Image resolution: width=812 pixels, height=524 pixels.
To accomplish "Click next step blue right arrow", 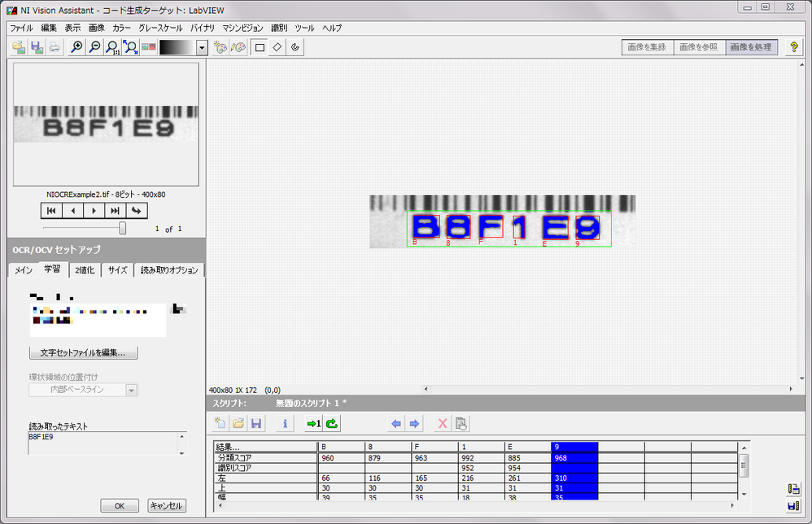I will point(414,424).
